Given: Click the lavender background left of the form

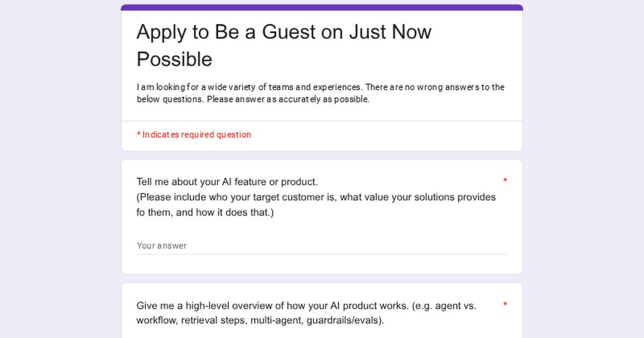Looking at the screenshot, I should click(x=60, y=169).
